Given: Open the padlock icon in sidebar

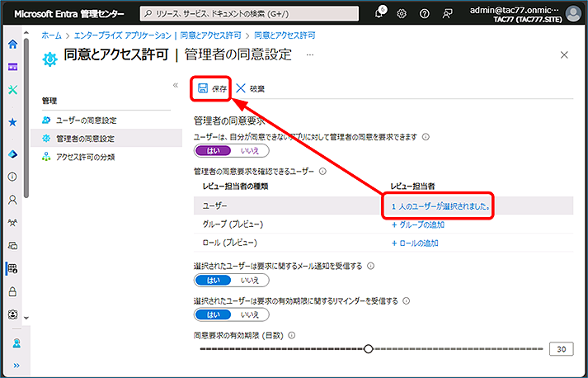Looking at the screenshot, I should (x=12, y=291).
